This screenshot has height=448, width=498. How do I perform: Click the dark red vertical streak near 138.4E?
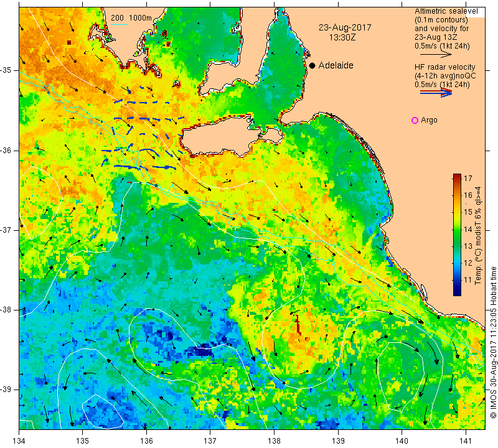(x=298, y=325)
